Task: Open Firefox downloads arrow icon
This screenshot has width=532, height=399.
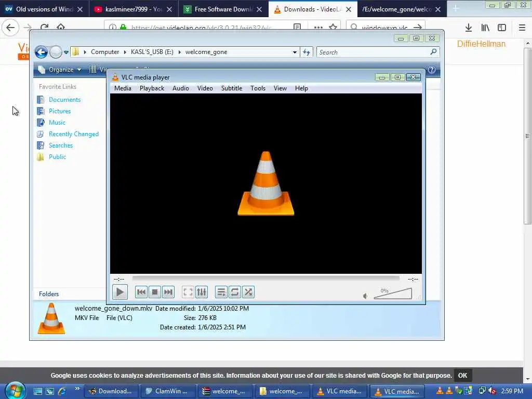Action: click(468, 28)
